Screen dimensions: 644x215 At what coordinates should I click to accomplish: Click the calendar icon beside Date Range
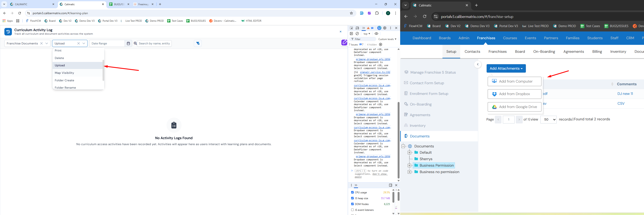point(128,44)
